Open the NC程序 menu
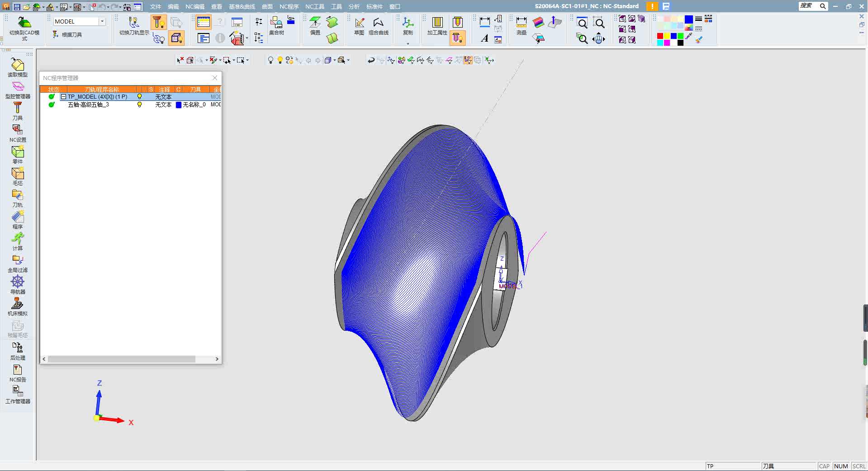Viewport: 868px width, 471px height. 289,7
